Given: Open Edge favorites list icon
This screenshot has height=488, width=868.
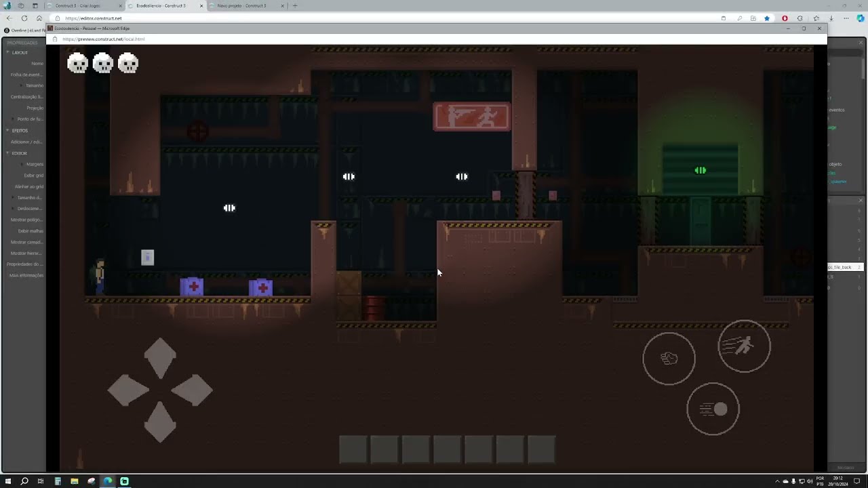Looking at the screenshot, I should click(x=816, y=18).
